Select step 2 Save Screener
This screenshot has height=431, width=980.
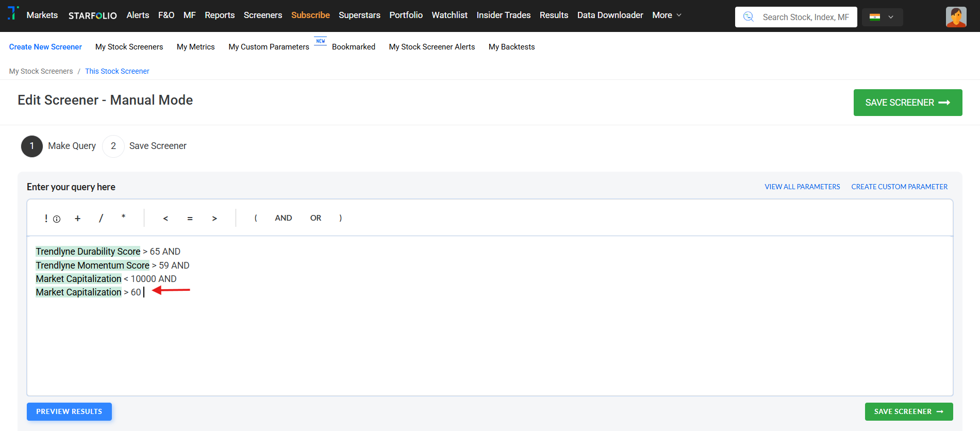(x=144, y=146)
